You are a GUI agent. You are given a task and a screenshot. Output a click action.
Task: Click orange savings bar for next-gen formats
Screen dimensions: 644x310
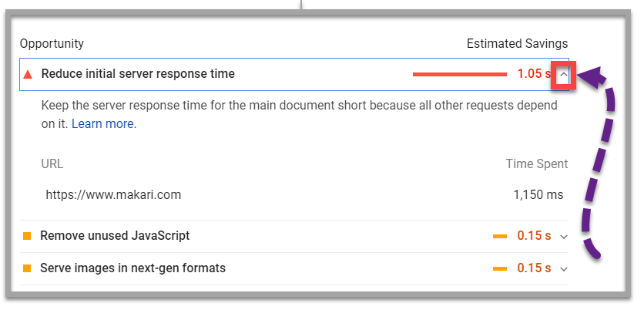(x=500, y=268)
